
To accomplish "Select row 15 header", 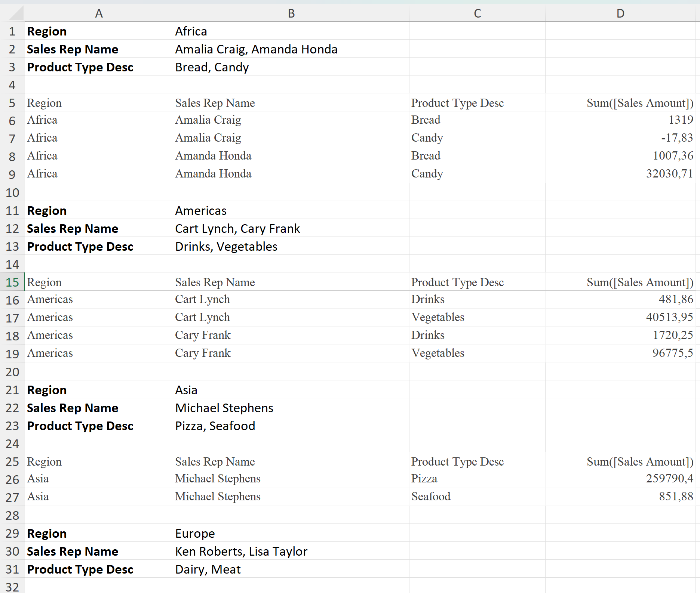I will (12, 282).
